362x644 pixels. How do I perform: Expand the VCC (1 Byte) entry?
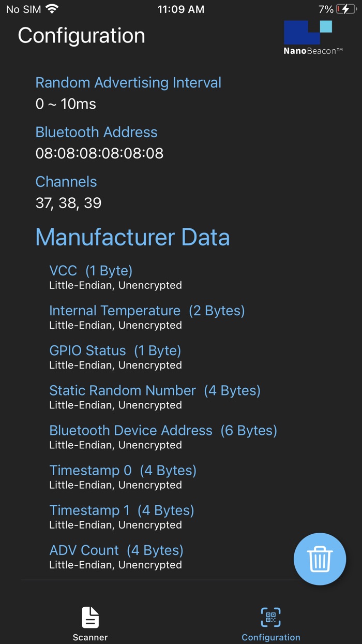pos(90,271)
